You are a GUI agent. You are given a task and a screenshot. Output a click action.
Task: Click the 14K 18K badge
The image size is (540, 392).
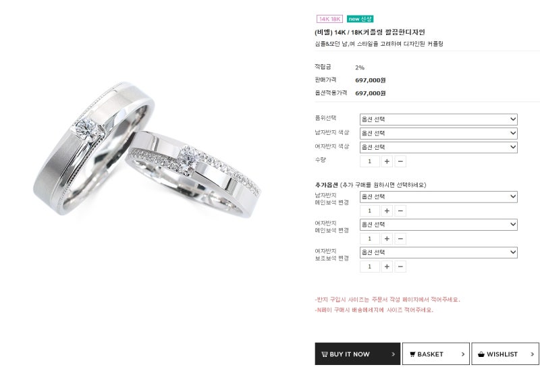click(329, 19)
